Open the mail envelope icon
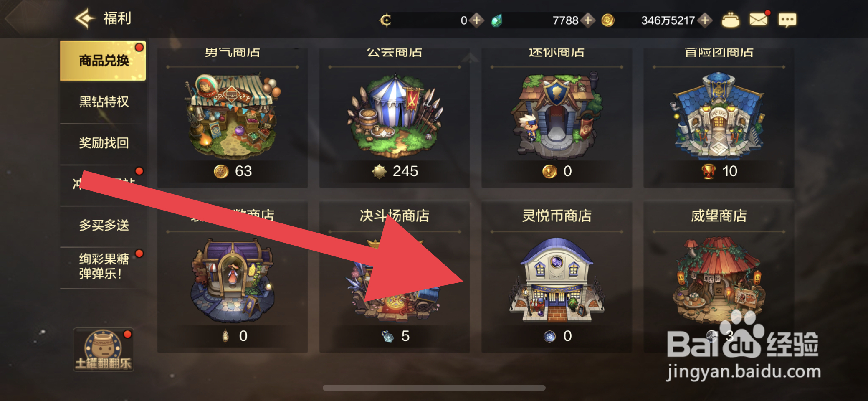Viewport: 868px width, 401px height. (758, 19)
